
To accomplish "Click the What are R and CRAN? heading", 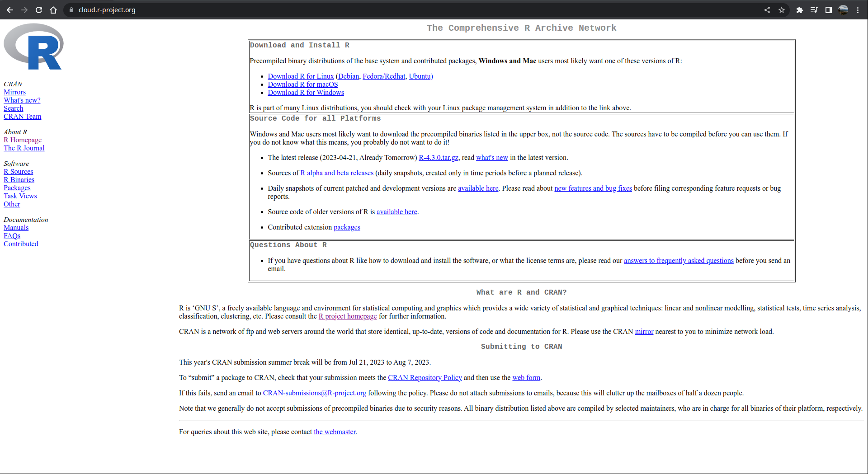I will tap(521, 292).
